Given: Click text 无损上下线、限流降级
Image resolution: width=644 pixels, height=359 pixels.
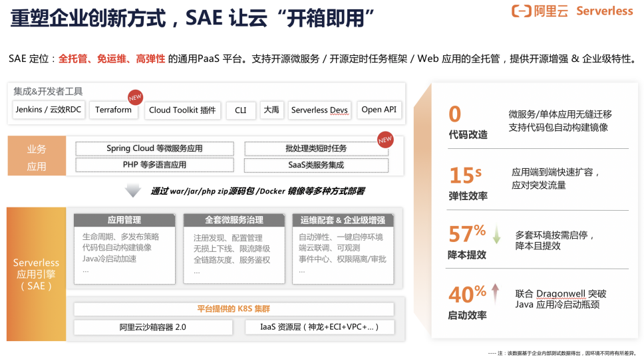Looking at the screenshot, I should (232, 249).
